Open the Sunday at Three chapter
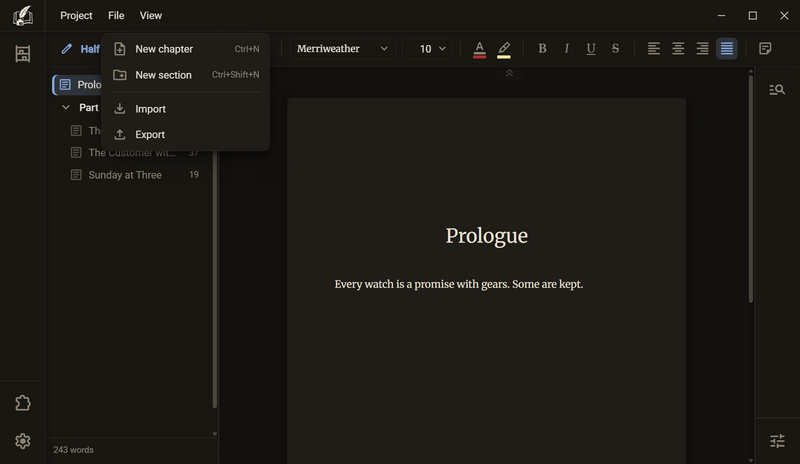800x464 pixels. coord(134,175)
